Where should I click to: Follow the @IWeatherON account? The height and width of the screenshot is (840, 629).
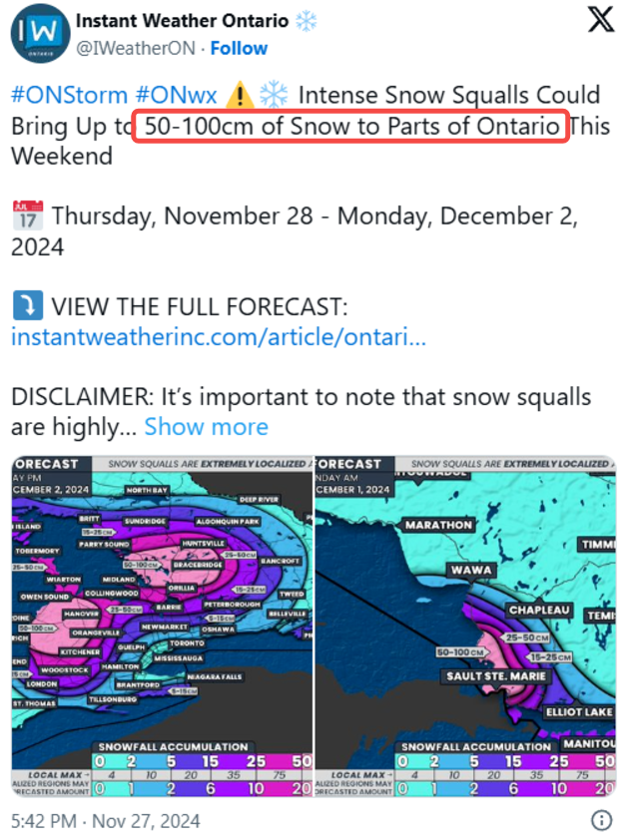(x=239, y=48)
